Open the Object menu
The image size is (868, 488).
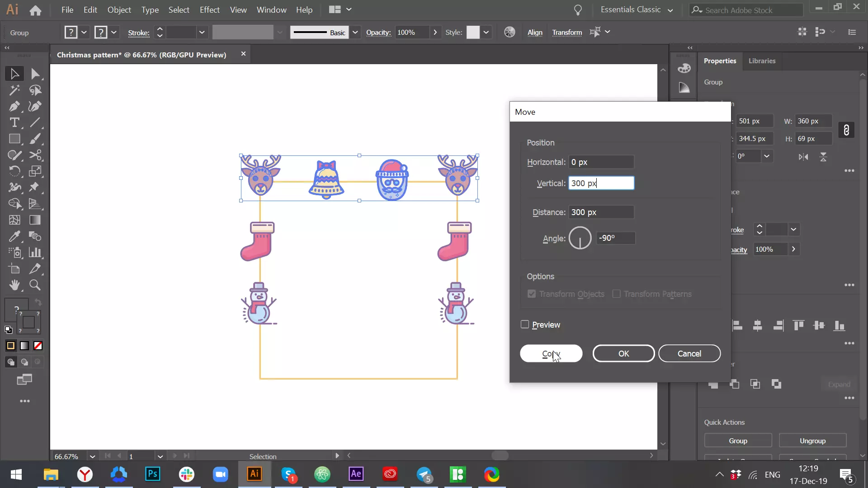click(x=119, y=9)
